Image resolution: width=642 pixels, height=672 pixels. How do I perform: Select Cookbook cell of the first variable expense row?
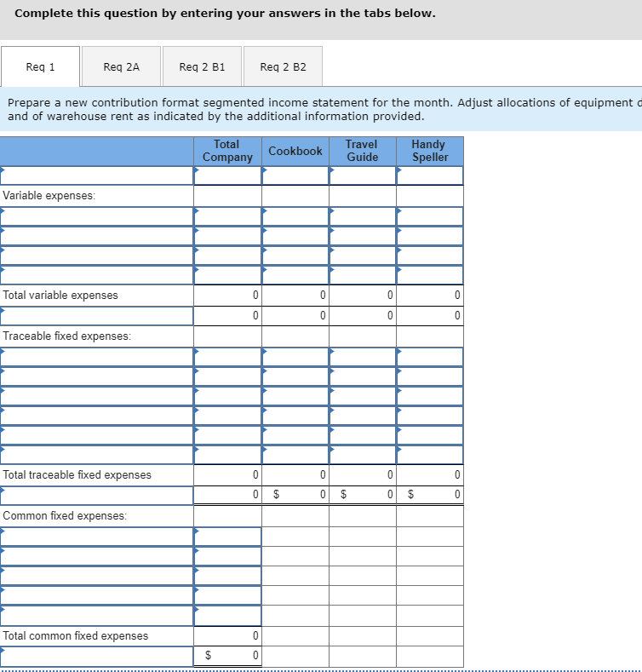coord(295,216)
